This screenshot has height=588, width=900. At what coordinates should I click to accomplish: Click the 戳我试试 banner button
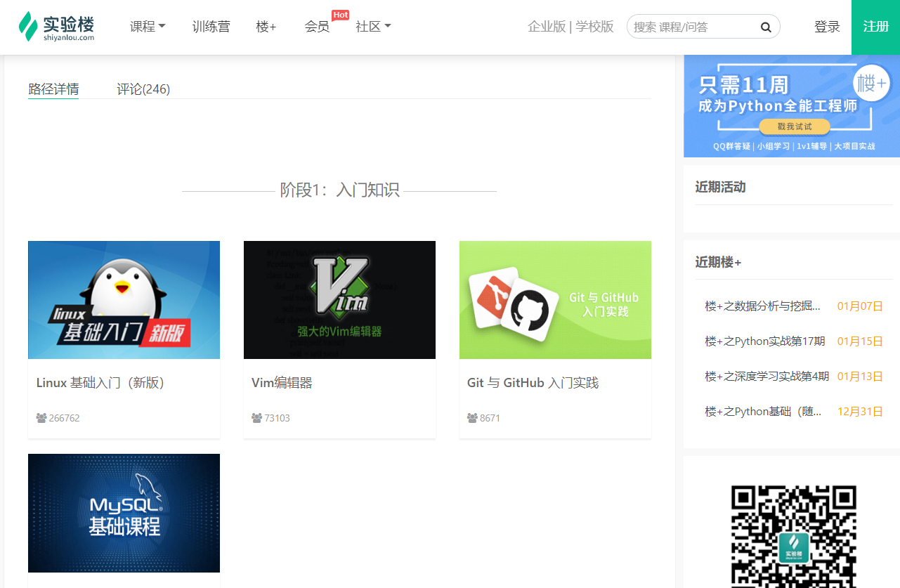click(x=794, y=126)
